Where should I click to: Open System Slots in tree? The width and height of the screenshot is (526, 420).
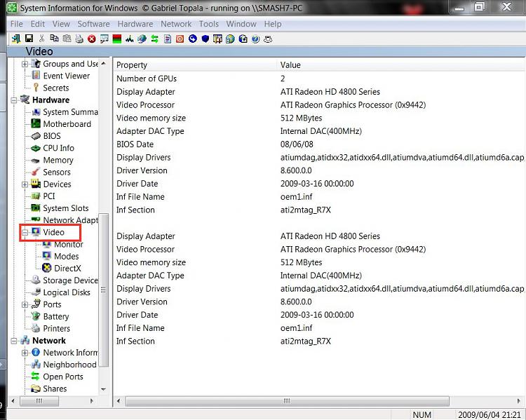coord(66,208)
